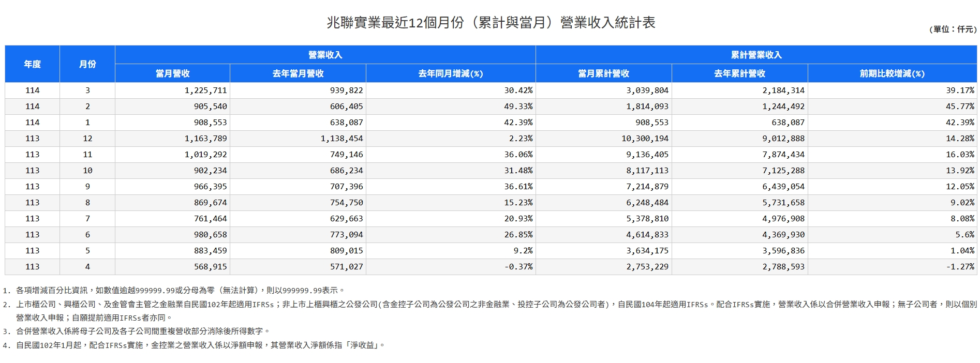Image resolution: width=980 pixels, height=363 pixels.
Task: Click the 去年當月營收 column header
Action: click(298, 73)
